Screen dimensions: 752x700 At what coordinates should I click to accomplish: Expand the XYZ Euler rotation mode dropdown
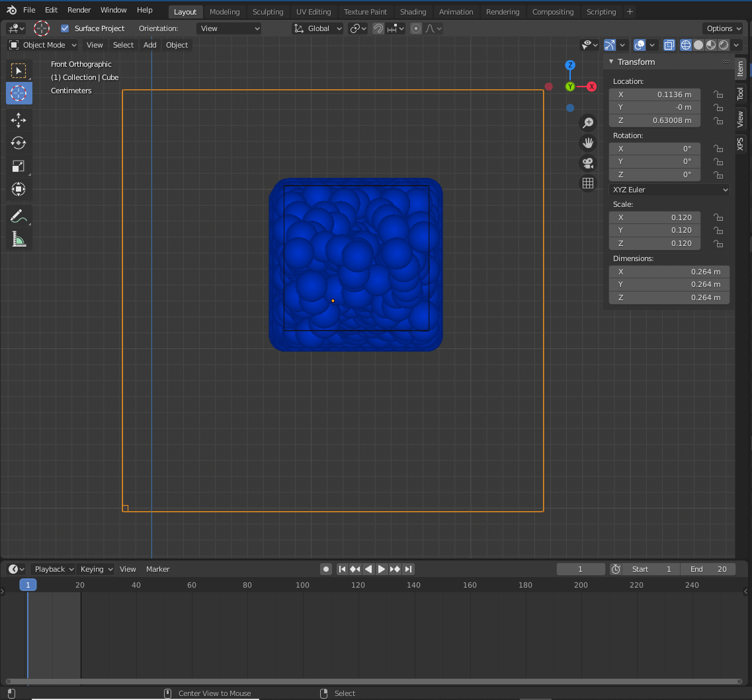[x=669, y=190]
